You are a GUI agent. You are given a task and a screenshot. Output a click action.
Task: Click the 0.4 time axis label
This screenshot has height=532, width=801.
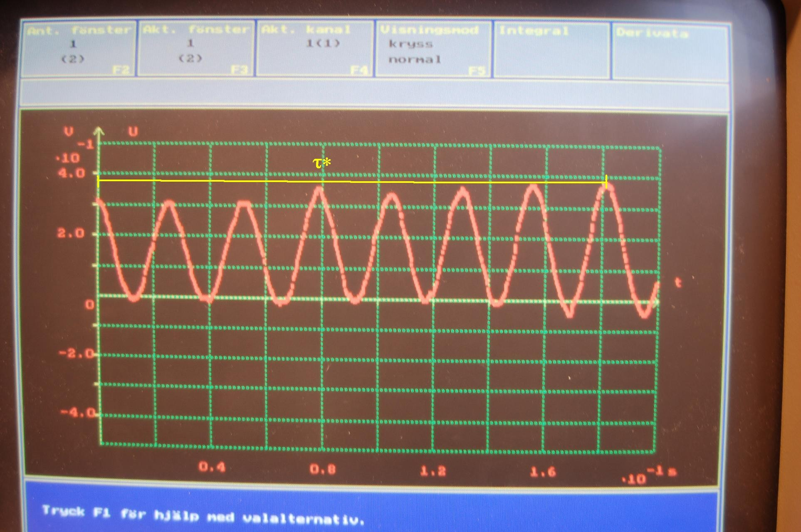(x=212, y=467)
